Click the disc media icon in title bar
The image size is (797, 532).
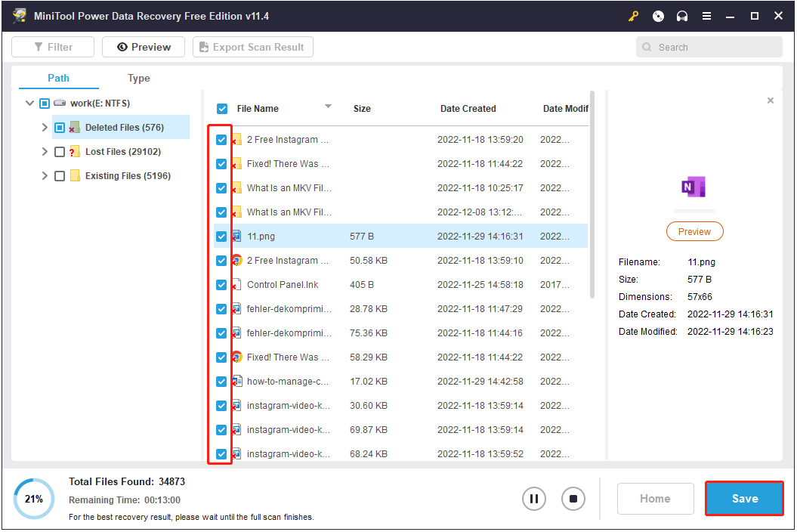658,16
